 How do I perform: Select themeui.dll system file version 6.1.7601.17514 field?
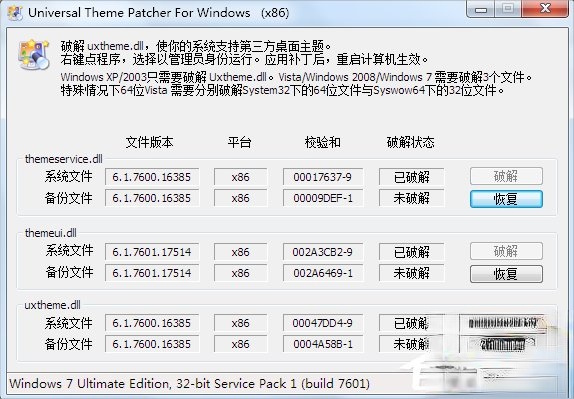[152, 252]
